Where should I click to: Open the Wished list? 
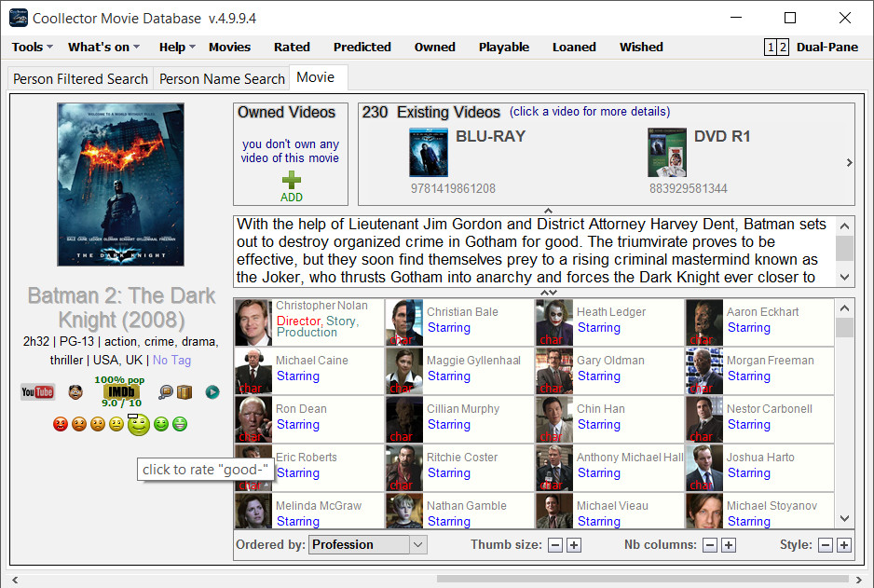pyautogui.click(x=641, y=48)
